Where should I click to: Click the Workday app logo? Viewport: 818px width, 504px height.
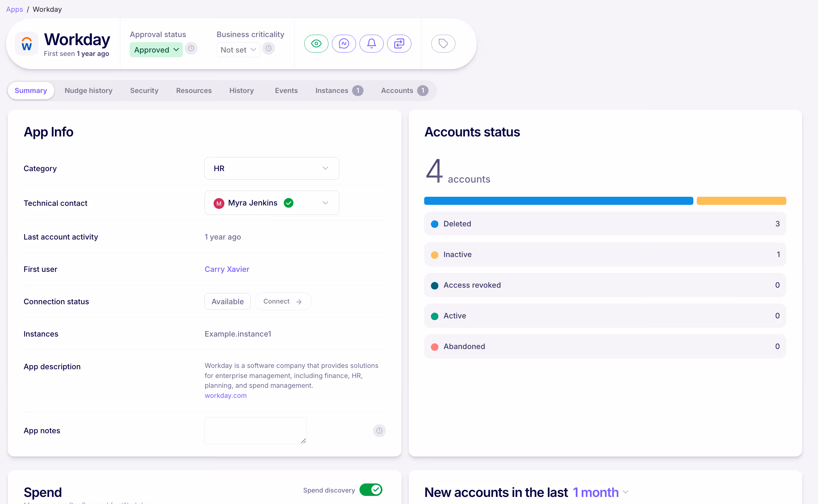coord(27,43)
